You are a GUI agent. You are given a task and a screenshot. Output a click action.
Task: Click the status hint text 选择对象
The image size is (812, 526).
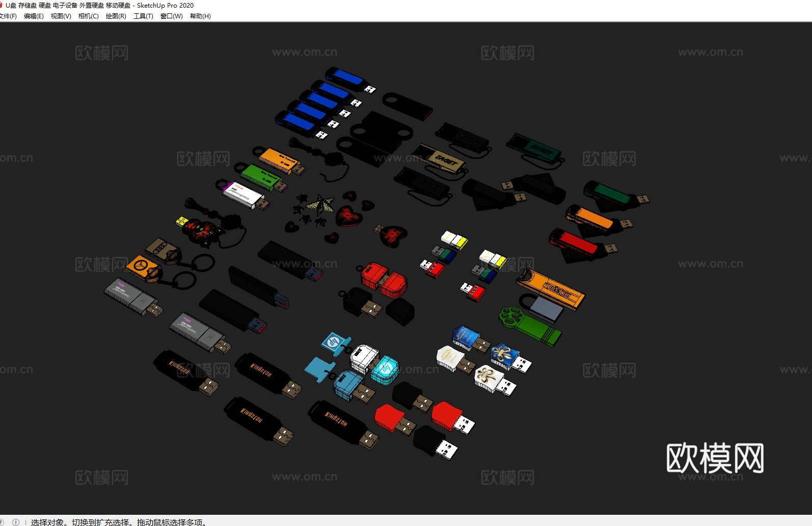point(47,522)
